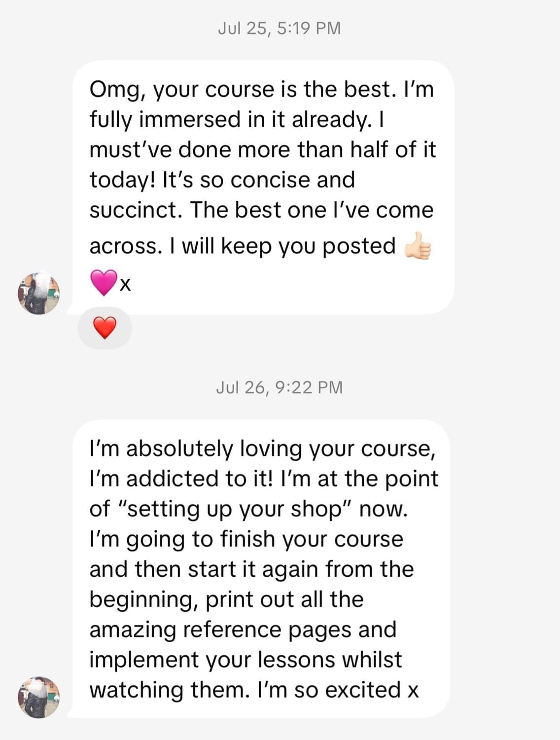
Task: Click the Jul 25, 5:19 PM timestamp
Action: (279, 28)
